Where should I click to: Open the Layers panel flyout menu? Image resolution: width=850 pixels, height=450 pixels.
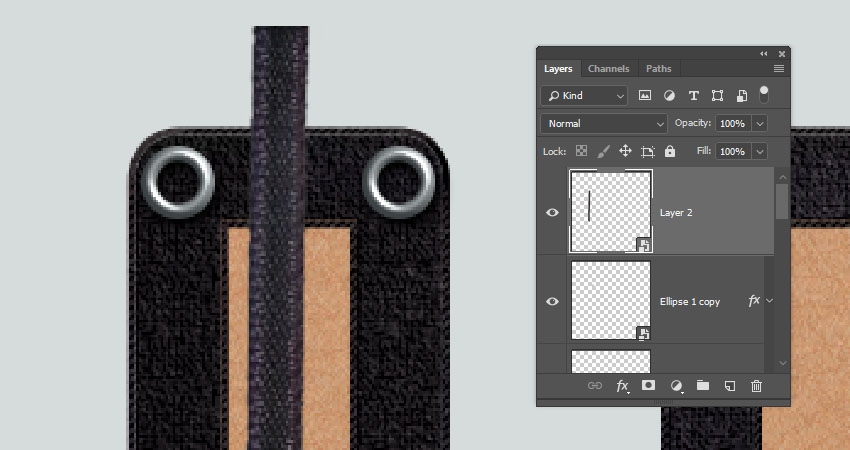coord(778,69)
